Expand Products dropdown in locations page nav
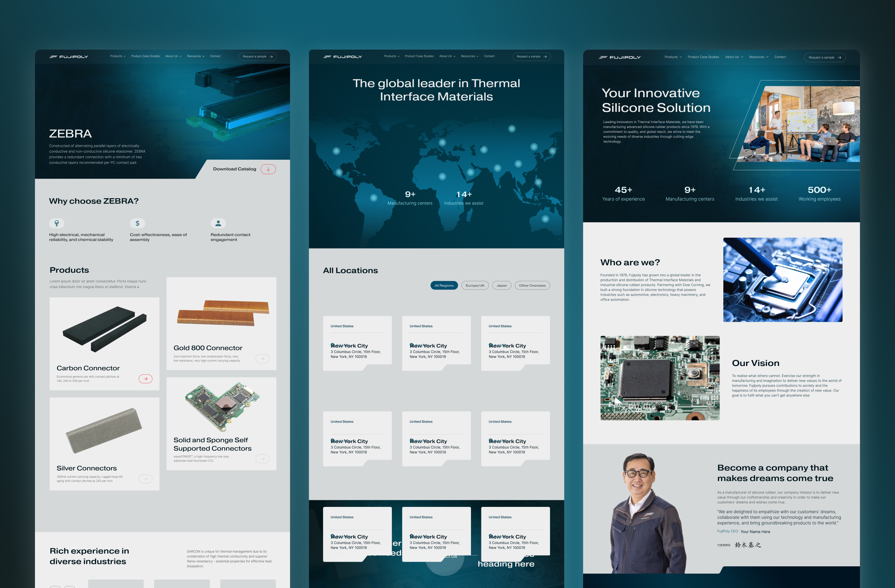This screenshot has height=588, width=895. tap(392, 56)
